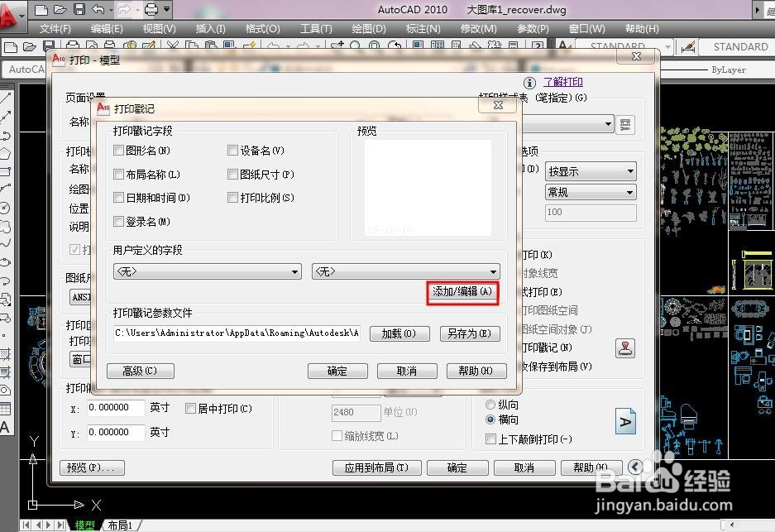Check the 日期和时间(D) checkbox

click(x=118, y=198)
